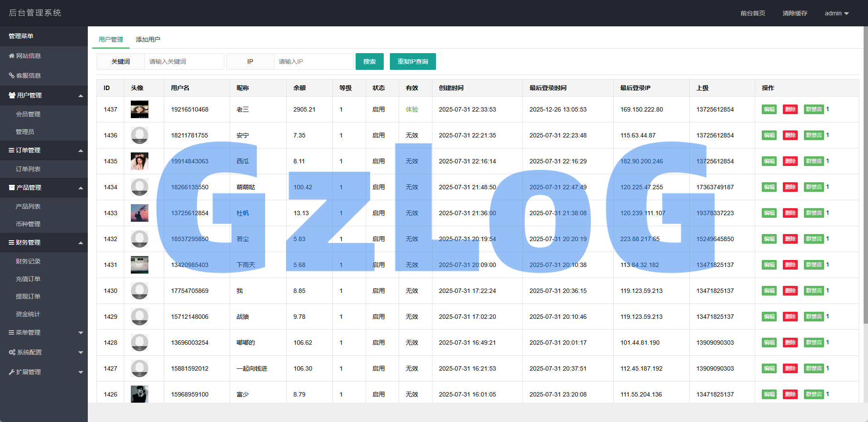Screen dimensions: 868x422
Task: Click the link icon beside 客服信息
Action: point(11,76)
